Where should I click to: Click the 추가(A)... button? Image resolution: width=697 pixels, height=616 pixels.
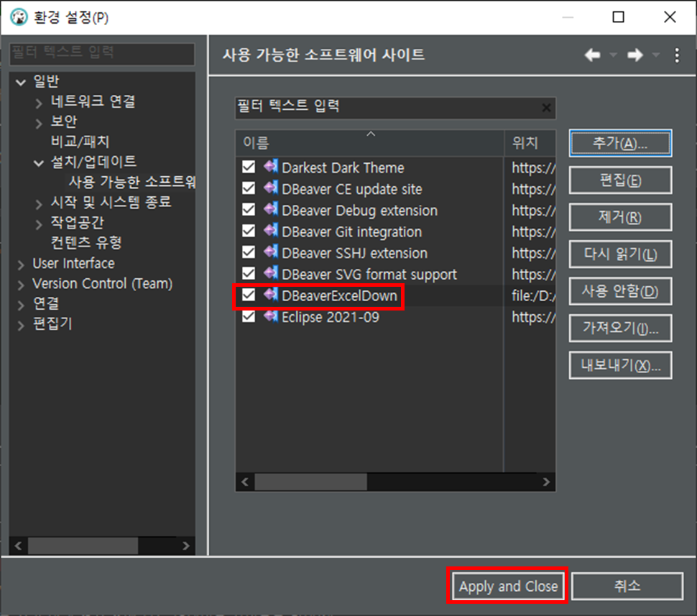(x=620, y=143)
